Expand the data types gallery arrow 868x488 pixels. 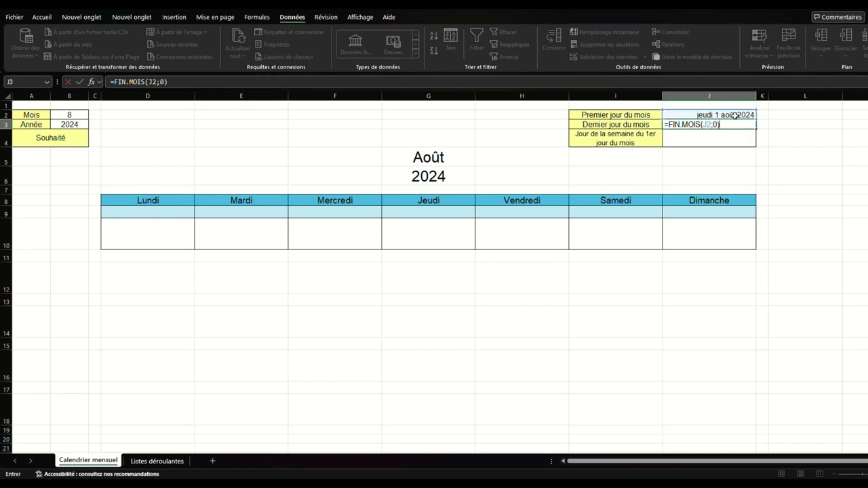click(415, 54)
